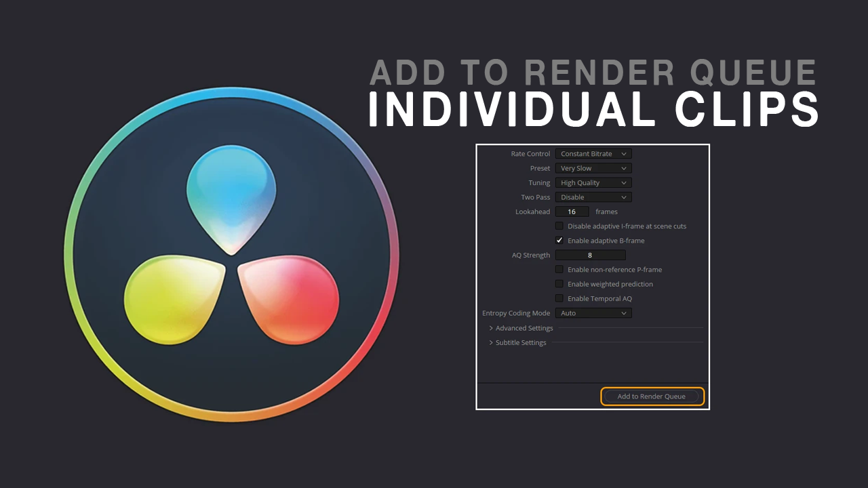Click Add to Render Queue button
This screenshot has height=488, width=868.
coord(652,396)
